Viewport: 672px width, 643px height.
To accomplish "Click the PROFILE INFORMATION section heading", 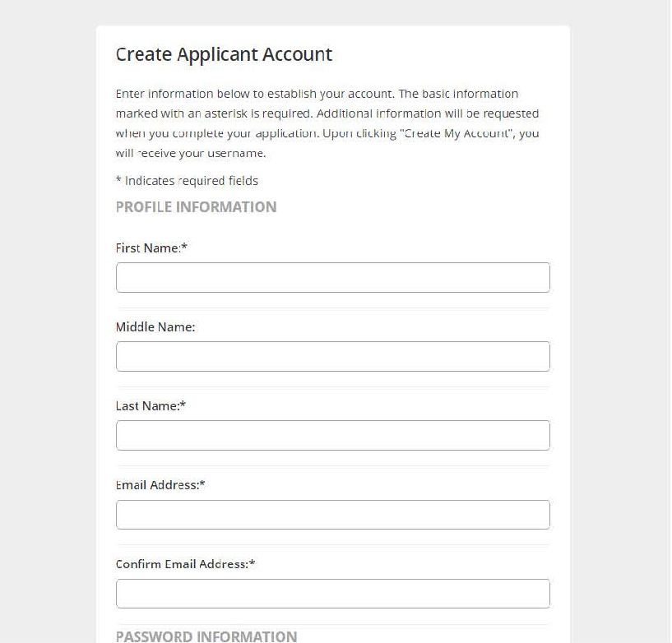I will pyautogui.click(x=197, y=207).
